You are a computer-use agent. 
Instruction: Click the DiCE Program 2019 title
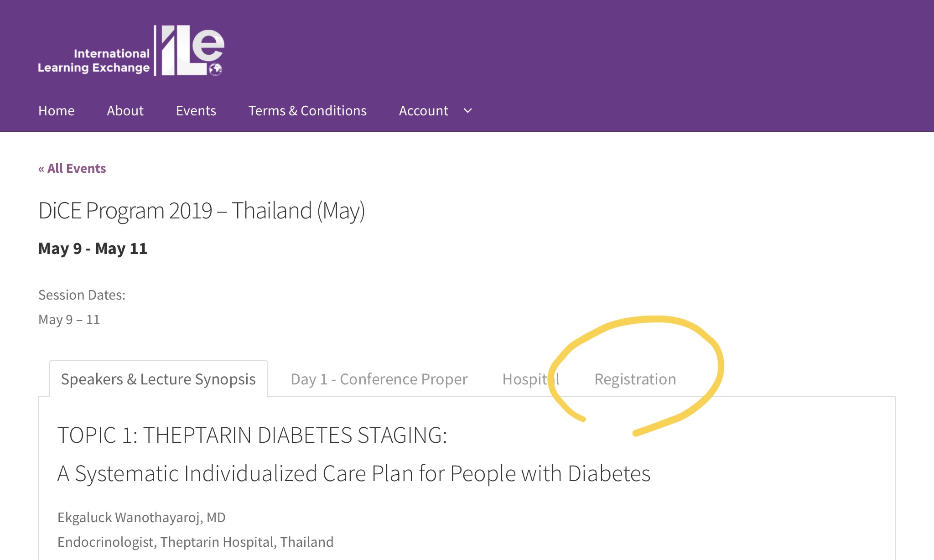202,211
